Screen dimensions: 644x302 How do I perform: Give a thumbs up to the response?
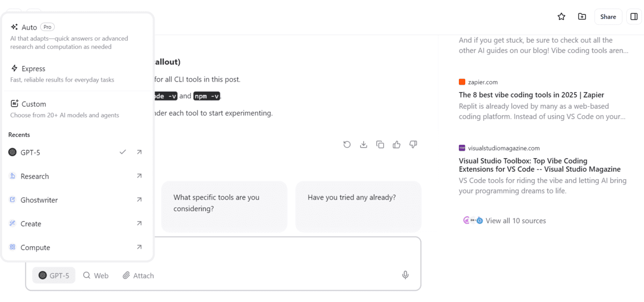coord(397,144)
